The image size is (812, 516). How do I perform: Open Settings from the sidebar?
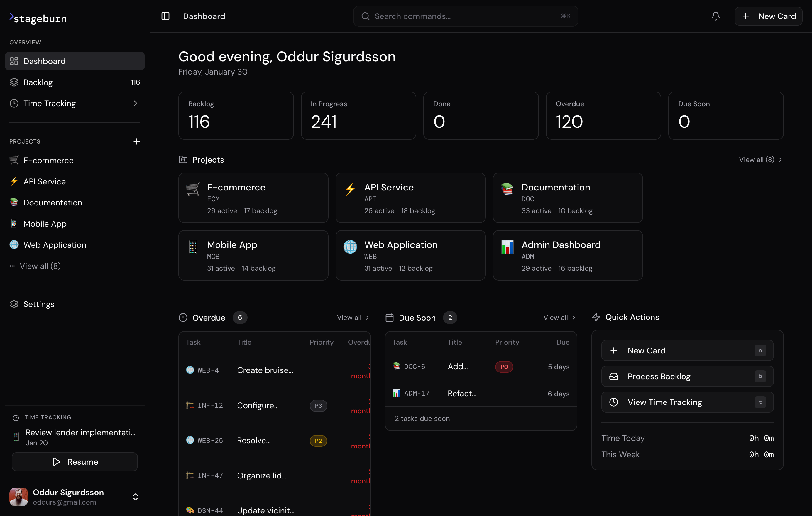(38, 304)
